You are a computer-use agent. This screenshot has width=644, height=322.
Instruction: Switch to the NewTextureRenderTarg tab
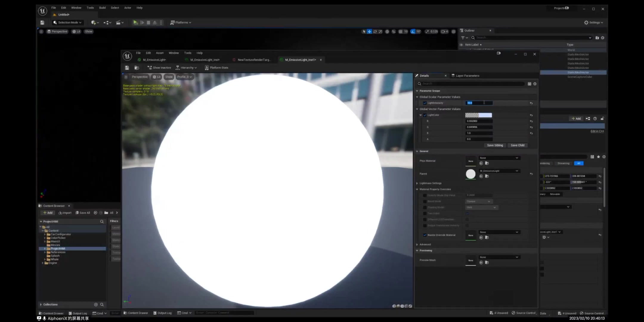[x=252, y=60]
